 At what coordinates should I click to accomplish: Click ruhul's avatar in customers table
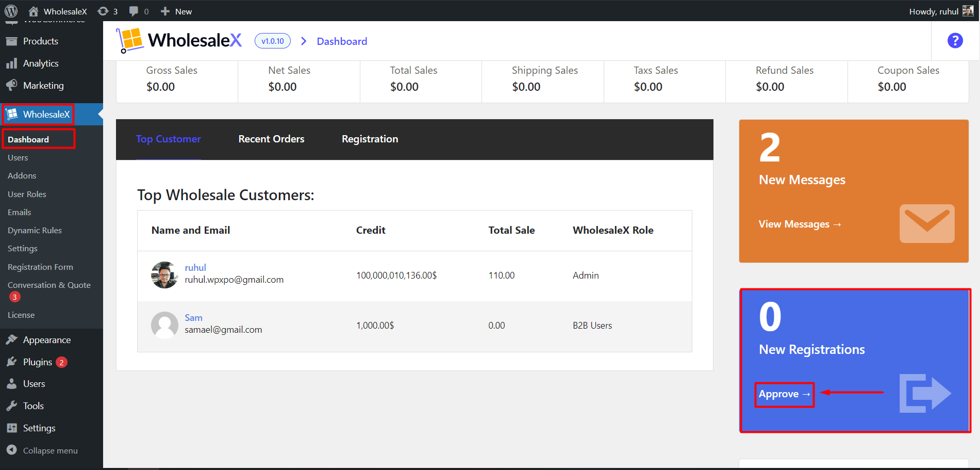(164, 274)
